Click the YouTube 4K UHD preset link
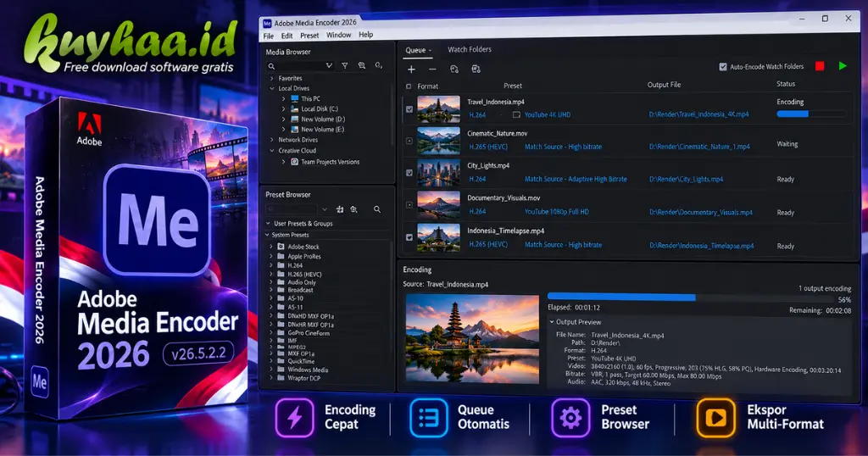This screenshot has height=456, width=868. pos(548,114)
